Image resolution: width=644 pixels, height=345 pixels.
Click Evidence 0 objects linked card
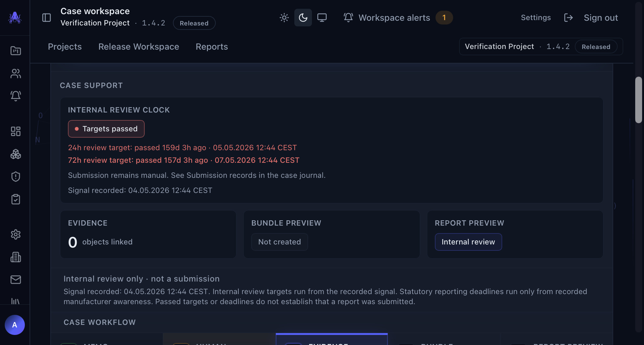tap(148, 234)
